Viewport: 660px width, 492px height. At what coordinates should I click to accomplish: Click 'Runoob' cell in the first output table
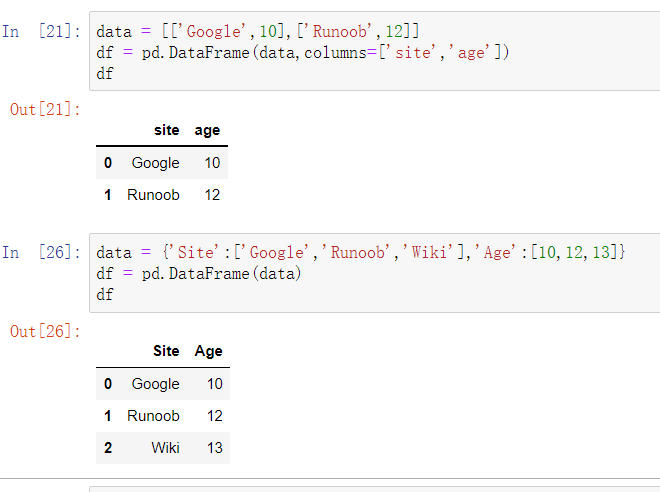pyautogui.click(x=153, y=195)
